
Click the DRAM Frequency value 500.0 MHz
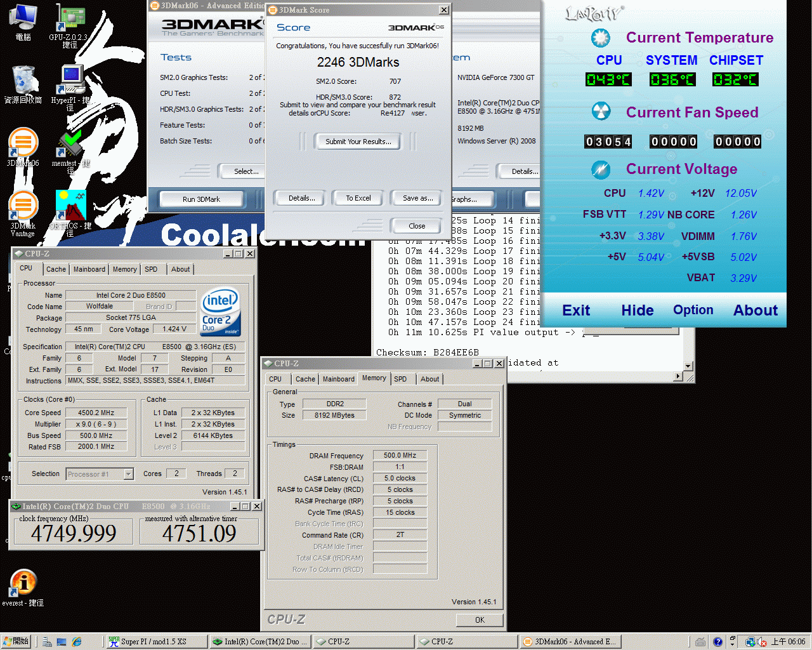[x=400, y=455]
